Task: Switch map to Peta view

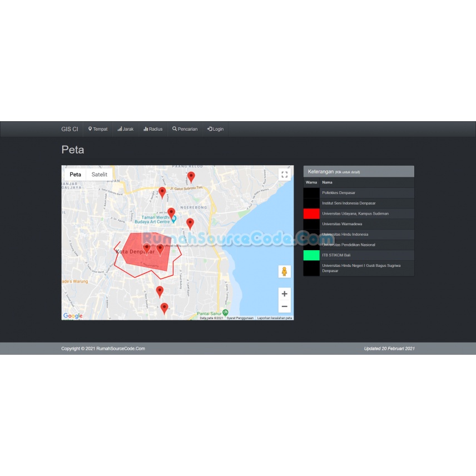Action: tap(75, 175)
